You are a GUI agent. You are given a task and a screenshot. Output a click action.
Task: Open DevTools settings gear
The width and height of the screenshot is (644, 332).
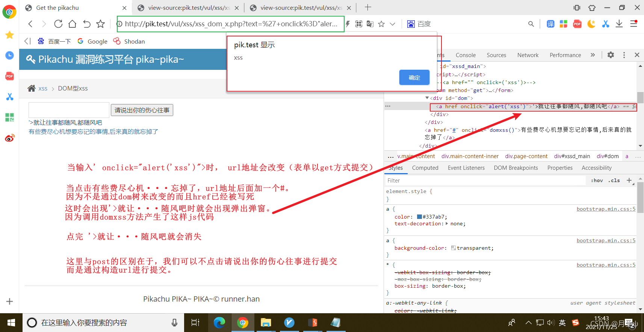611,55
